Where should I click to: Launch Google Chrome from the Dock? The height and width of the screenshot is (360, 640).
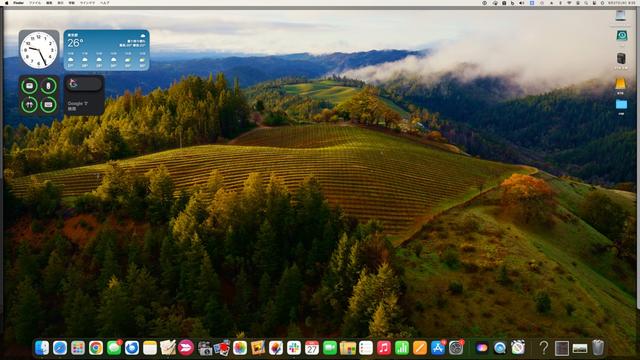(96, 348)
